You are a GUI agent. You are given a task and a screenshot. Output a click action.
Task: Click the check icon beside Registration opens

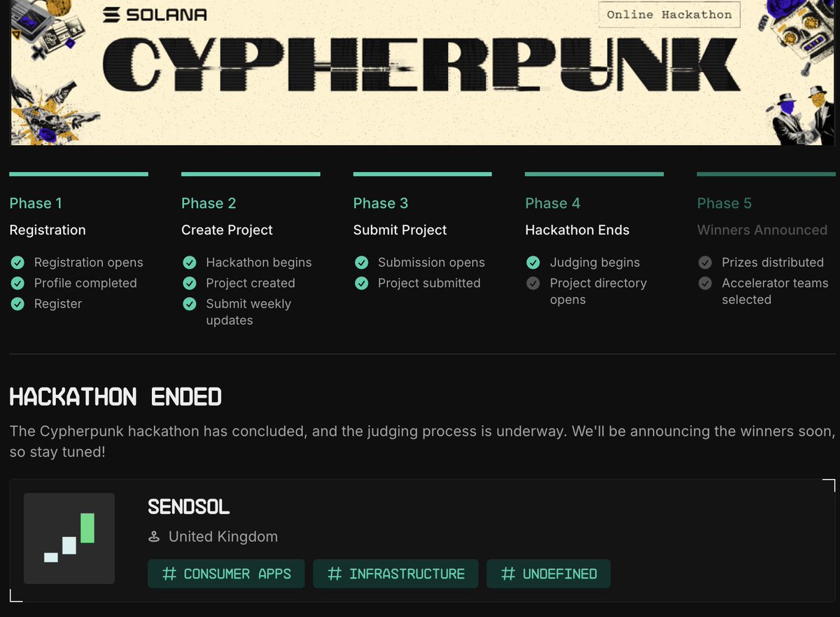coord(17,263)
